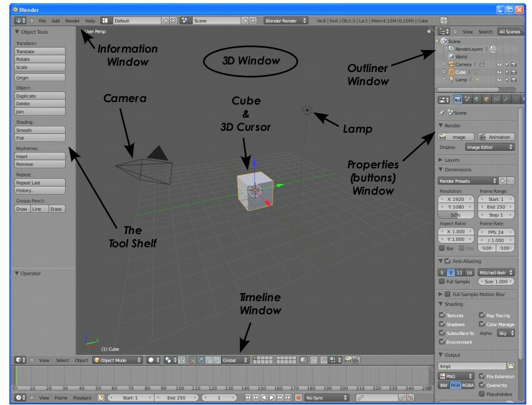Screen dimensions: 532x405
Task: Open the Playback menu in timeline header
Action: tap(82, 397)
